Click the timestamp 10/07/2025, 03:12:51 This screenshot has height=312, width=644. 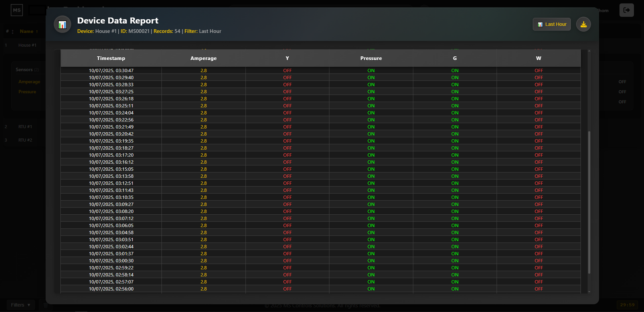pos(111,183)
